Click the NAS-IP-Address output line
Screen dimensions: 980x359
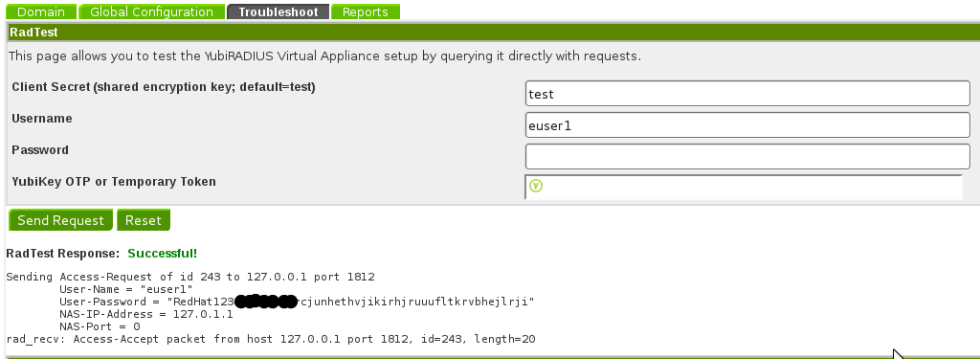point(146,314)
